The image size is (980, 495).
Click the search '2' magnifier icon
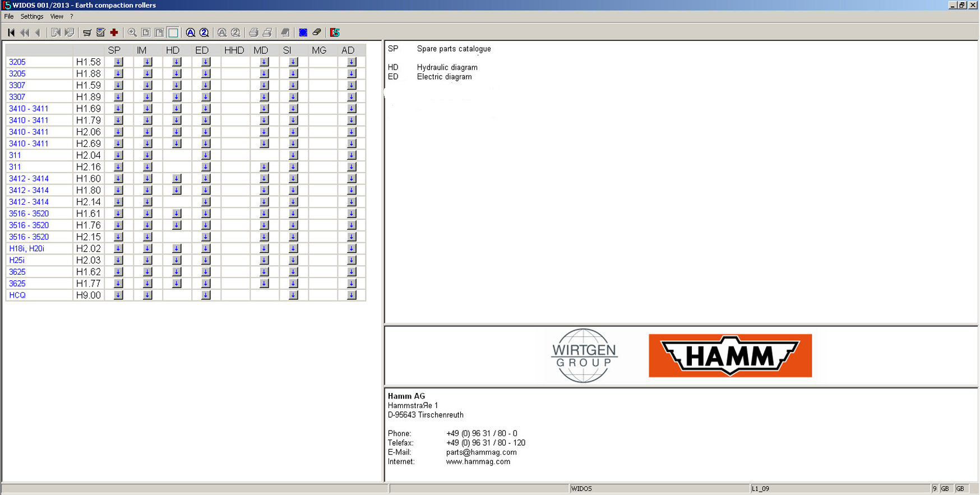click(x=204, y=33)
